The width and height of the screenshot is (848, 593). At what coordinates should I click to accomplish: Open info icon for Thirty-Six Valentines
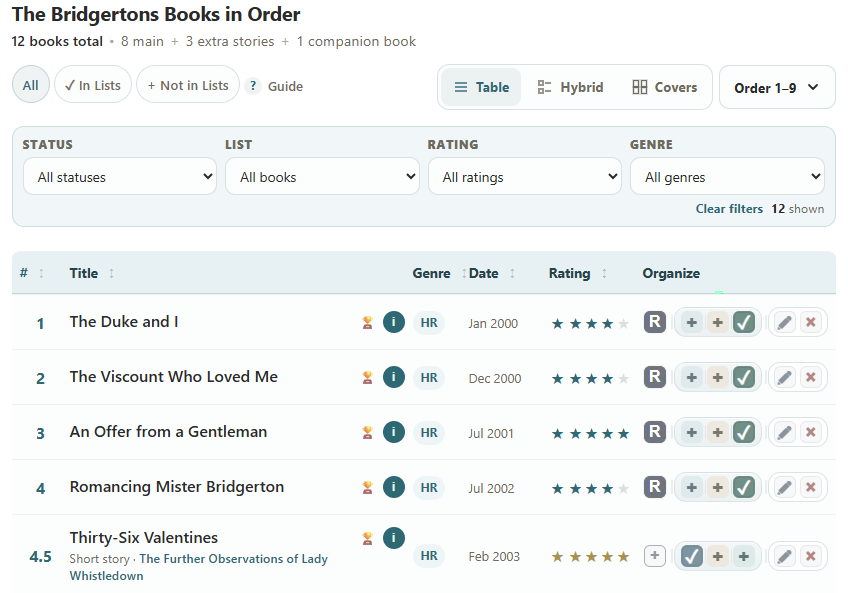pos(394,538)
